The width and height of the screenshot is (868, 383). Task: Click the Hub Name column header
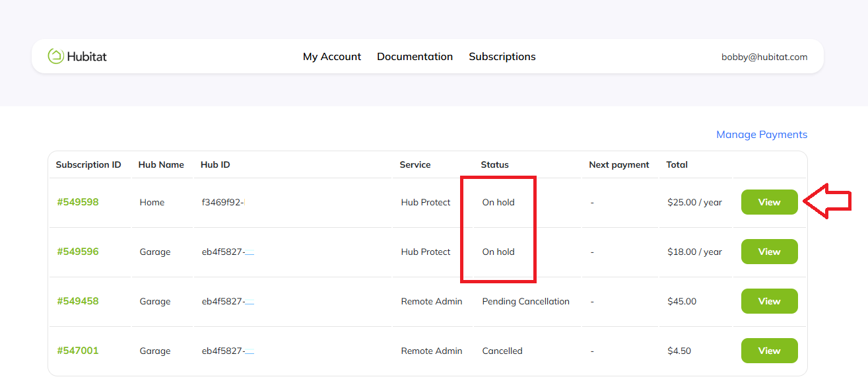(x=161, y=164)
